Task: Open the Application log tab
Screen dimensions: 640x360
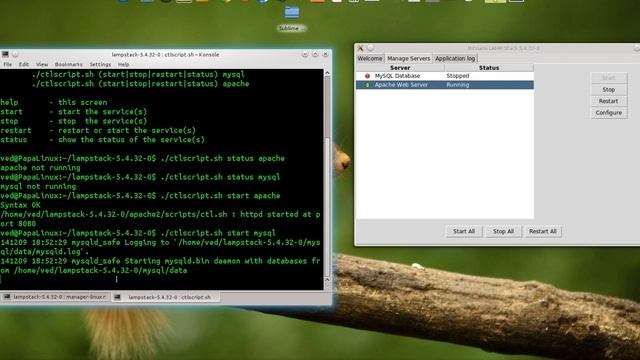Action: point(455,58)
